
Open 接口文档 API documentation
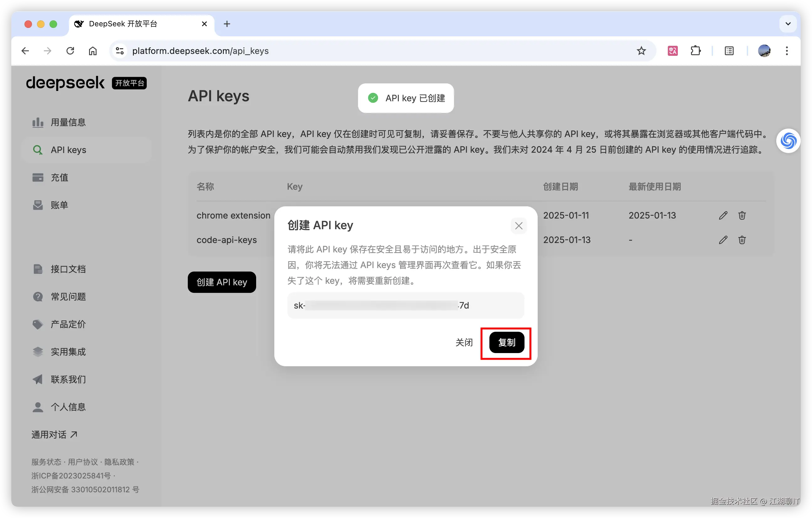coord(68,269)
